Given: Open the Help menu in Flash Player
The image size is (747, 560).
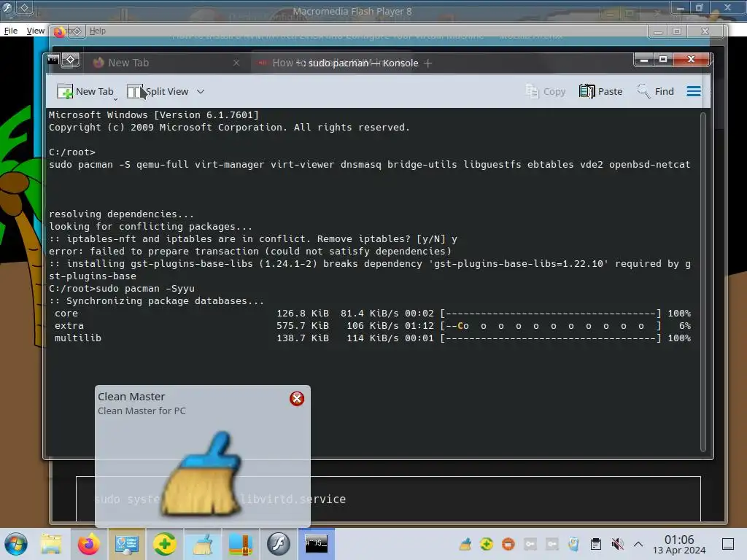Looking at the screenshot, I should click(98, 31).
